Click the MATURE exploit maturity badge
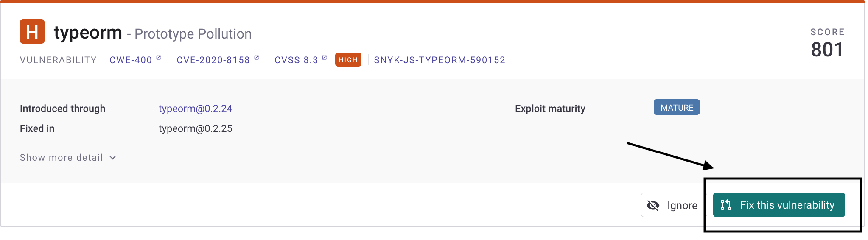Image resolution: width=868 pixels, height=240 pixels. coord(677,107)
